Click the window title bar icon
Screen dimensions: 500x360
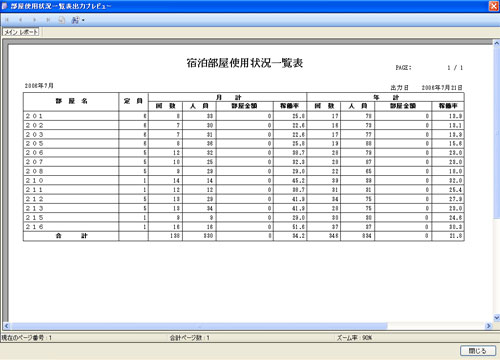pos(5,6)
